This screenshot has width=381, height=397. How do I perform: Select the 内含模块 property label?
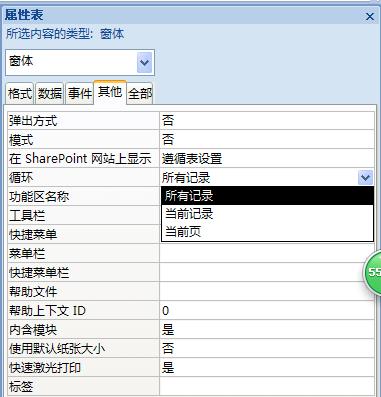pos(83,330)
